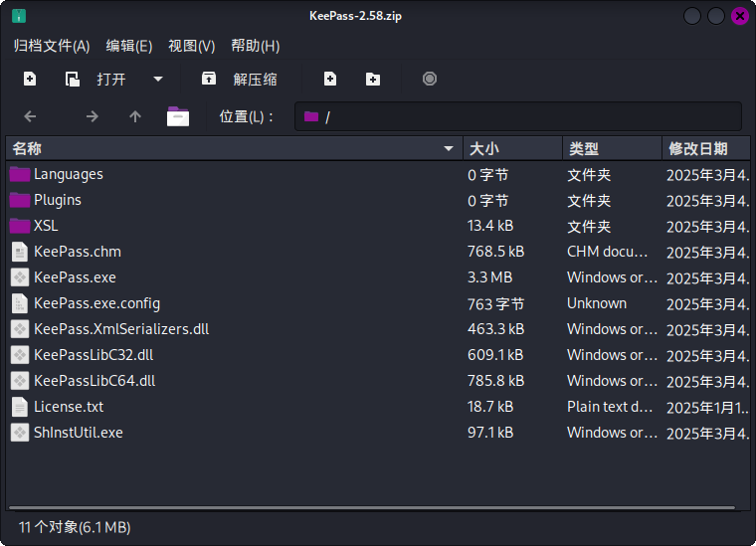756x546 pixels.
Task: Sort by the 名称 column header arrow
Action: (x=449, y=149)
